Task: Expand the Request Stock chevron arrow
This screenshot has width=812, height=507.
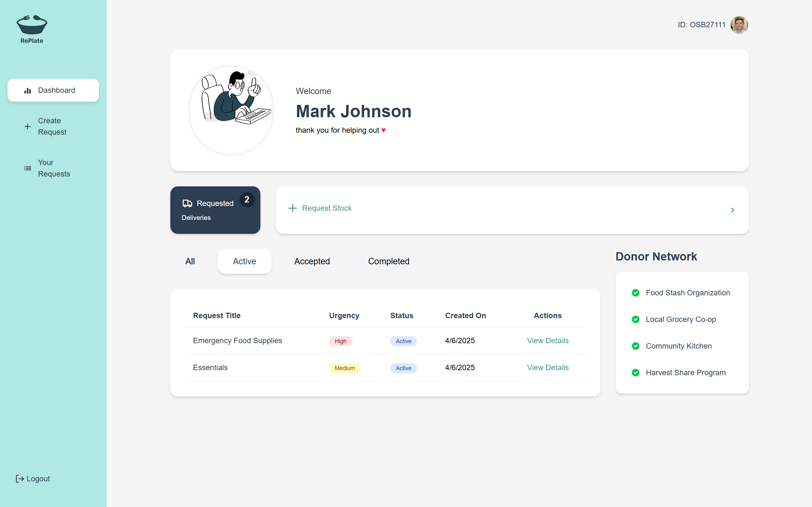Action: [x=732, y=210]
